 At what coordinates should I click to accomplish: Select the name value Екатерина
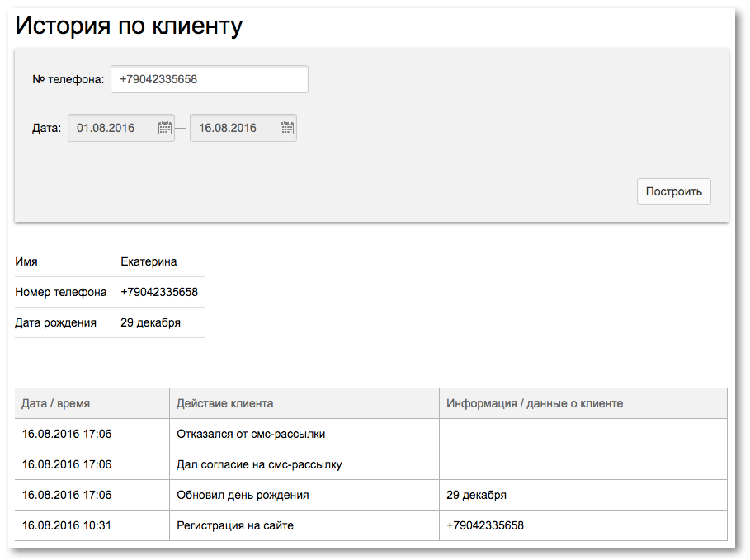149,261
